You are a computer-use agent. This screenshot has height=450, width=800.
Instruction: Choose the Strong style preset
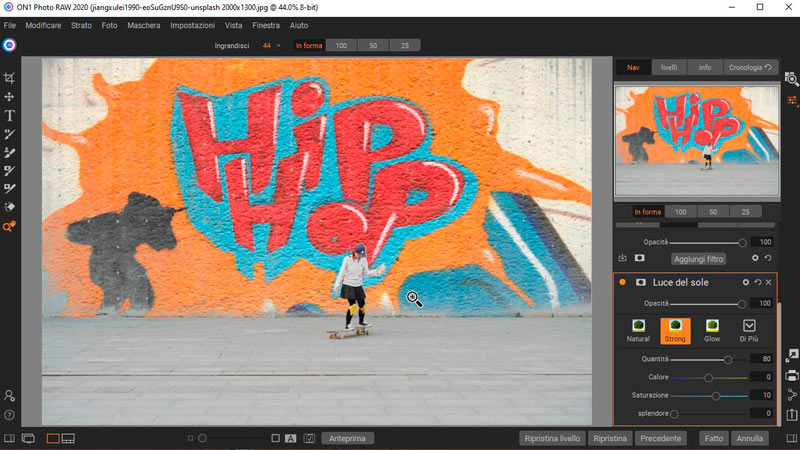675,331
